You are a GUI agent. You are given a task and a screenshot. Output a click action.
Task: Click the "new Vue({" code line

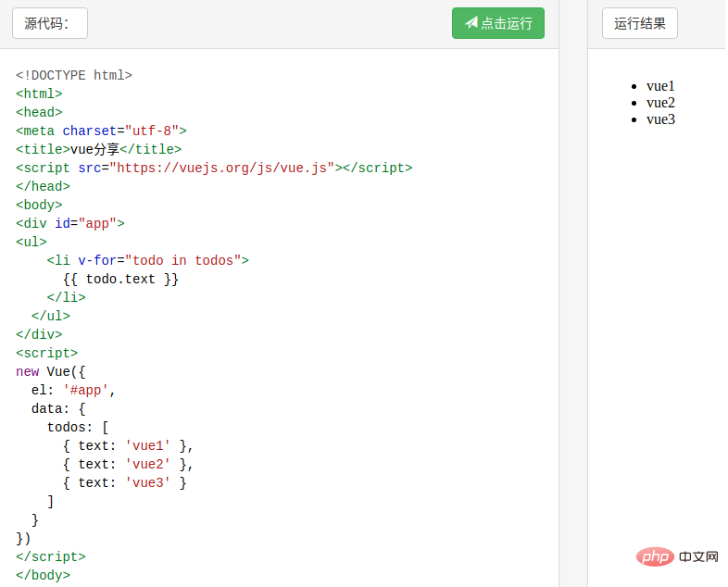coord(51,371)
